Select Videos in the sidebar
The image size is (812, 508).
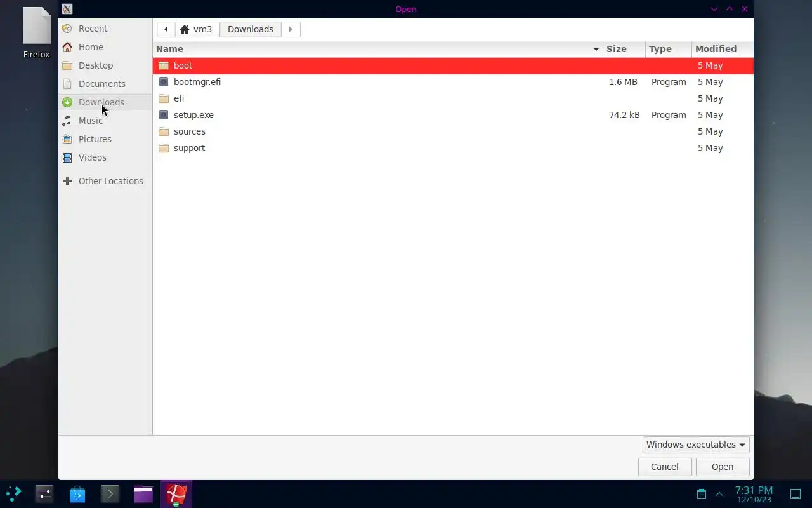(105, 157)
